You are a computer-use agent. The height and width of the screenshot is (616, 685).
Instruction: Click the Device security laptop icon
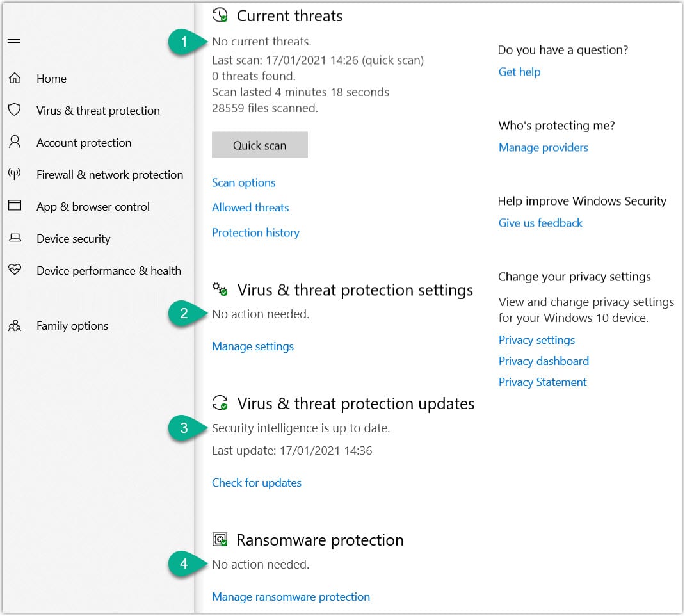pyautogui.click(x=15, y=238)
